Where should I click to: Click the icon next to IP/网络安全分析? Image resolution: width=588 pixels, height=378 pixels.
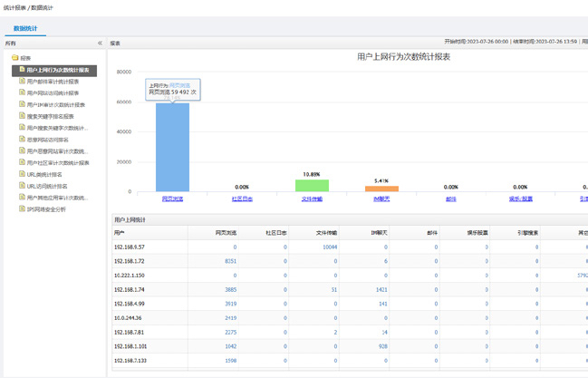click(22, 209)
